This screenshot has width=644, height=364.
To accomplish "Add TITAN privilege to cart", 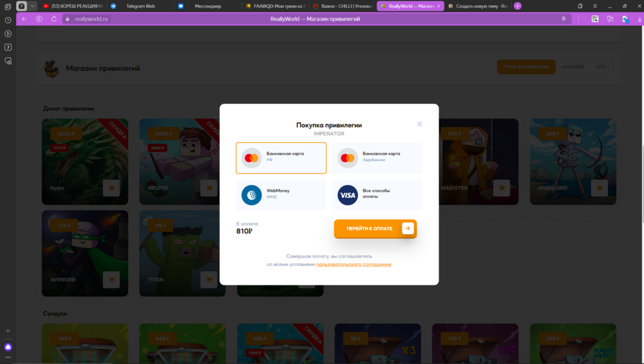I will (209, 280).
